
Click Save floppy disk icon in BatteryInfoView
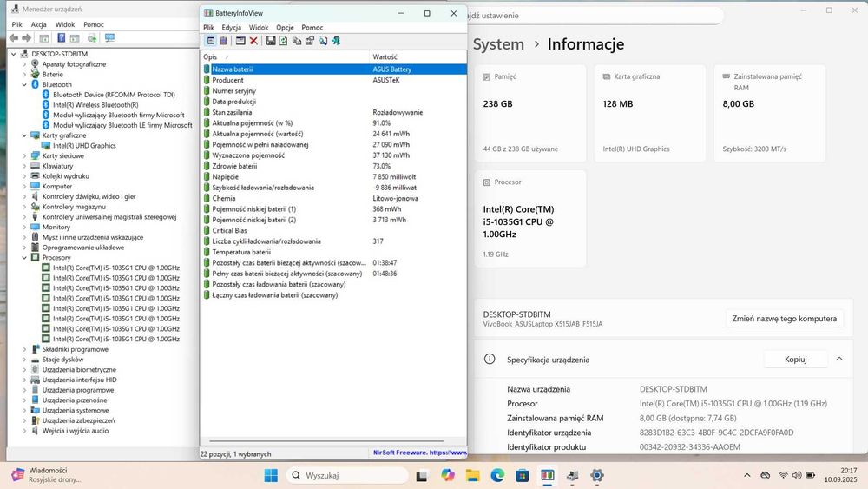(271, 41)
